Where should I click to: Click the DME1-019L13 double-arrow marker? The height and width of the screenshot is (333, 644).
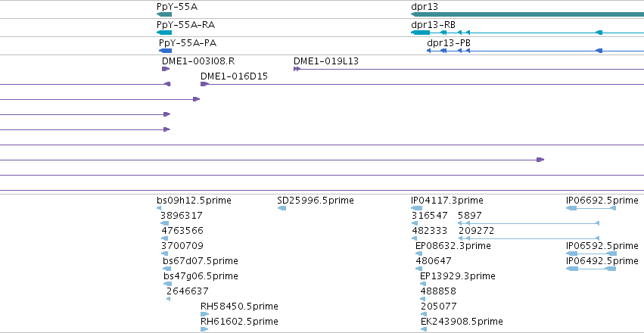297,69
